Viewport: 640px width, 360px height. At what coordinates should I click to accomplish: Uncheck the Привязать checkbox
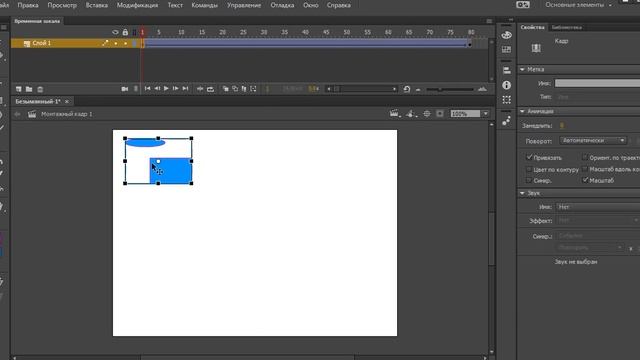coord(529,157)
